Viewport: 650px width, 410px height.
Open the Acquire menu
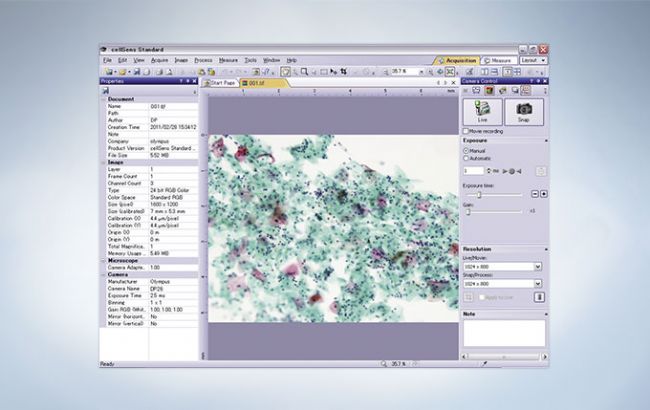tap(159, 60)
